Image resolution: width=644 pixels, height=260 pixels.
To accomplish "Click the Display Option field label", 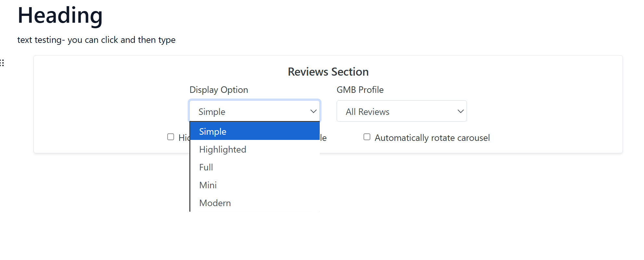I will pos(219,90).
